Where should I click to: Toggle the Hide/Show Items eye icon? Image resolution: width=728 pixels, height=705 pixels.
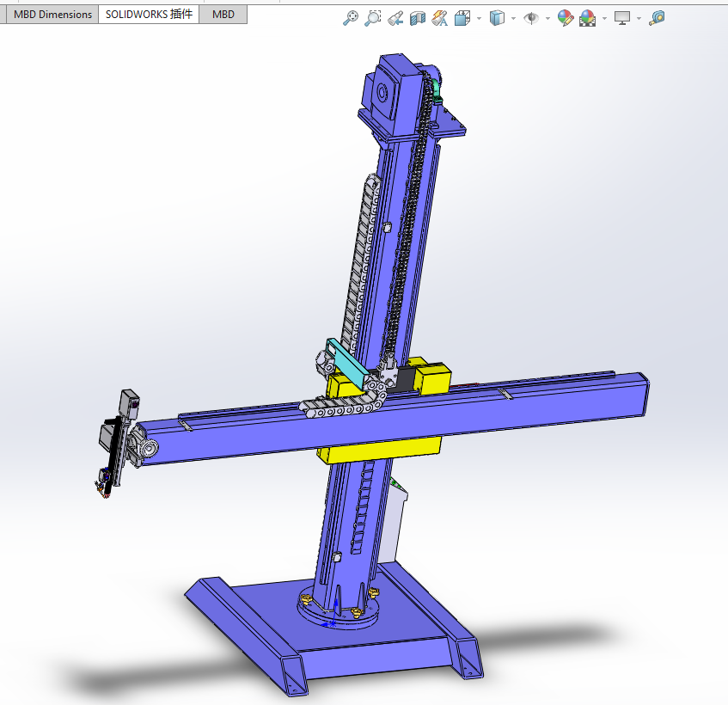[x=530, y=19]
